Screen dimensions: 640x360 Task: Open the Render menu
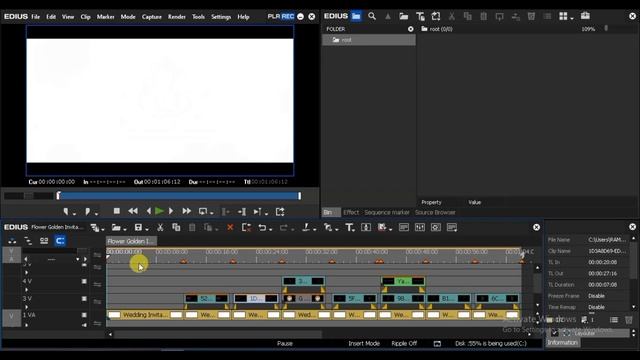177,17
